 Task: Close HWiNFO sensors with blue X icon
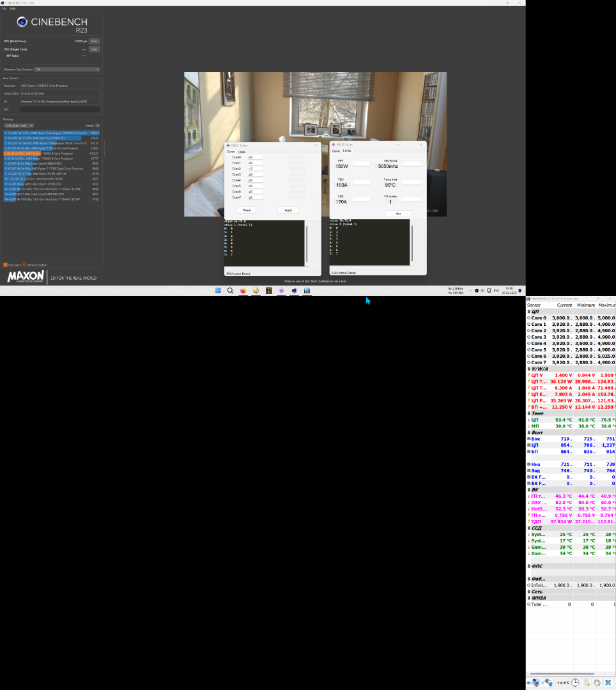(x=608, y=683)
